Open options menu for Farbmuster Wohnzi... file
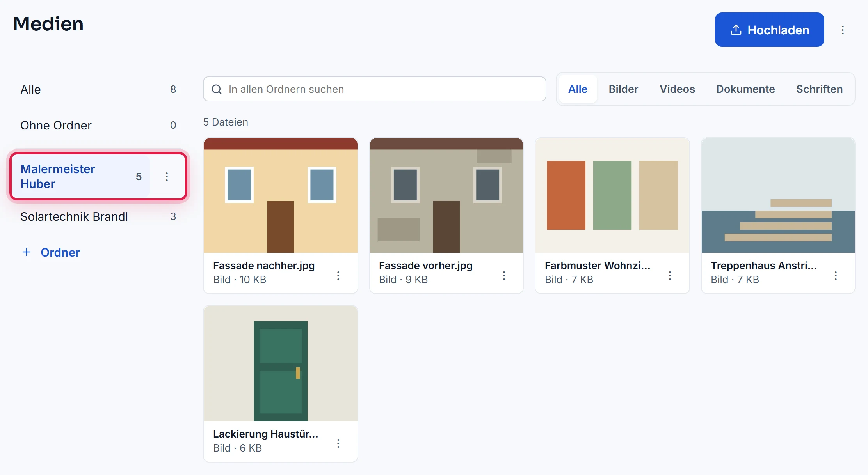 [x=670, y=276]
